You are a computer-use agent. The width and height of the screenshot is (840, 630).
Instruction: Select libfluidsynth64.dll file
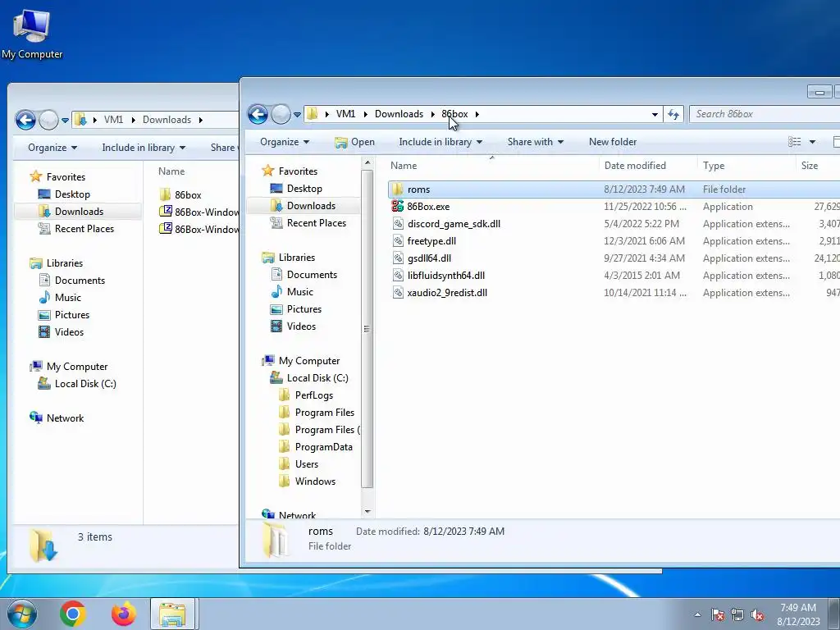[x=445, y=276]
